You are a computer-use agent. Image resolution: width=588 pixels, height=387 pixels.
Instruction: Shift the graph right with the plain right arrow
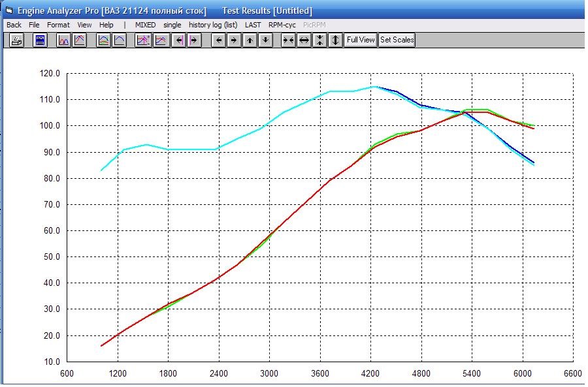[234, 40]
